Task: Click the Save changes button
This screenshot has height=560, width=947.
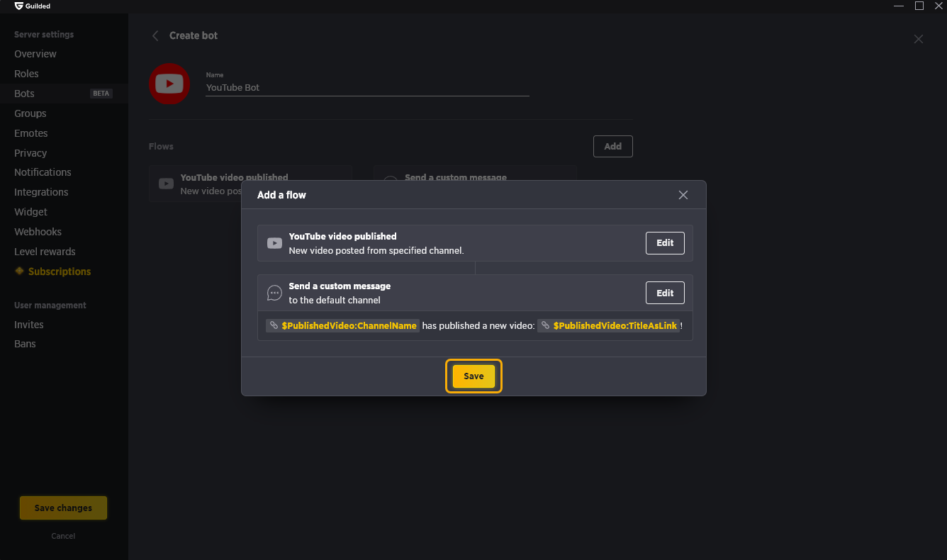Action: click(x=63, y=508)
